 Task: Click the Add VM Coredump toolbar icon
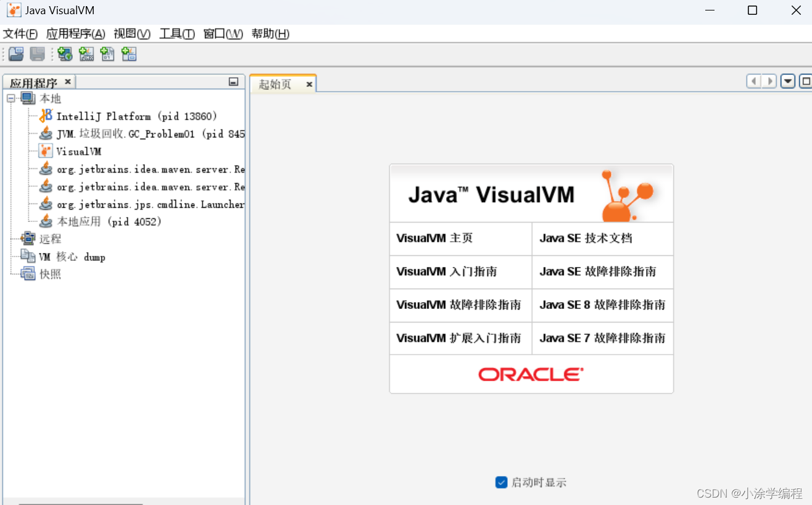(107, 54)
